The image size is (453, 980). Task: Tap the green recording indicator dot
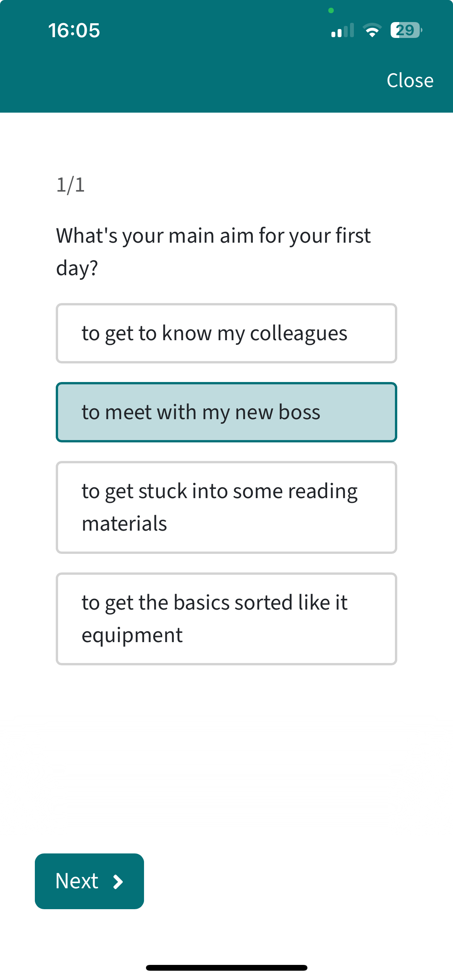331,11
